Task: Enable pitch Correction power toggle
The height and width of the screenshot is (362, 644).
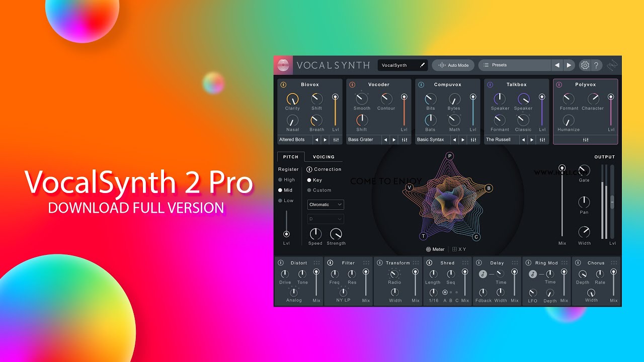Action: click(x=309, y=169)
